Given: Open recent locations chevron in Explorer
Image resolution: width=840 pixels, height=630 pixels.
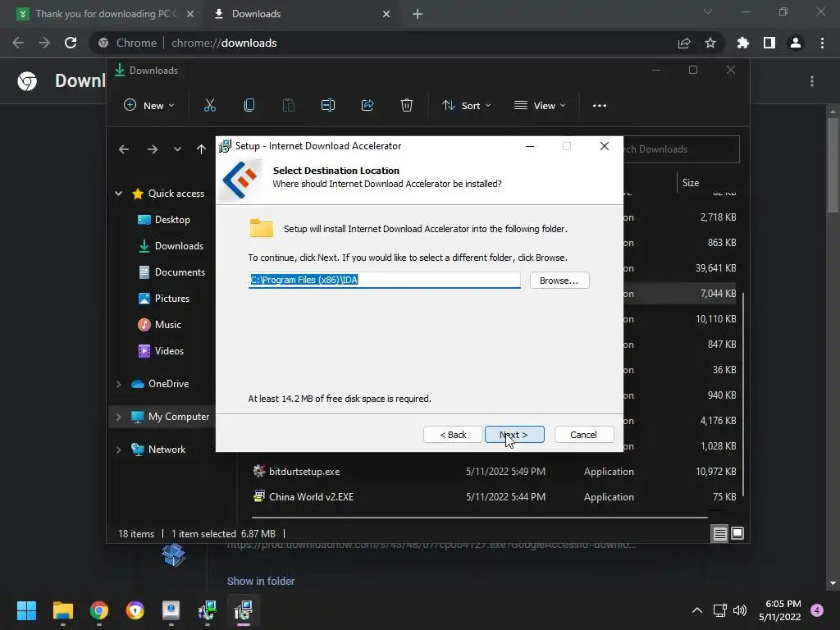Looking at the screenshot, I should pos(177,149).
